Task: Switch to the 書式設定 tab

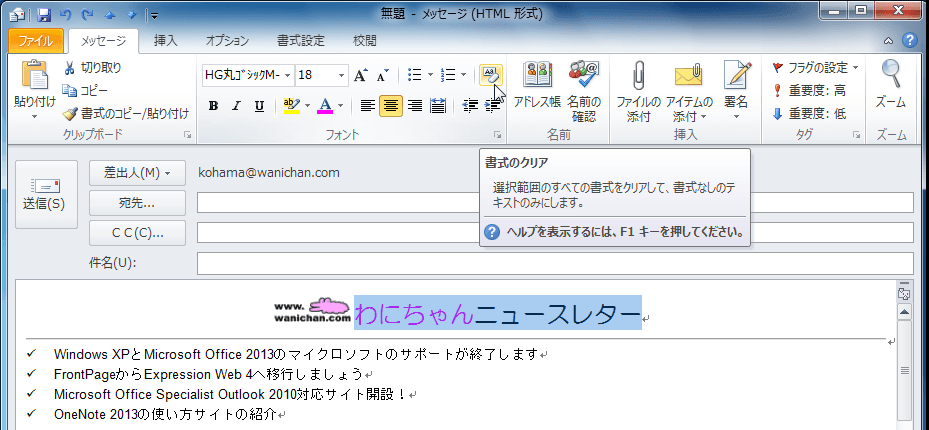Action: (300, 41)
